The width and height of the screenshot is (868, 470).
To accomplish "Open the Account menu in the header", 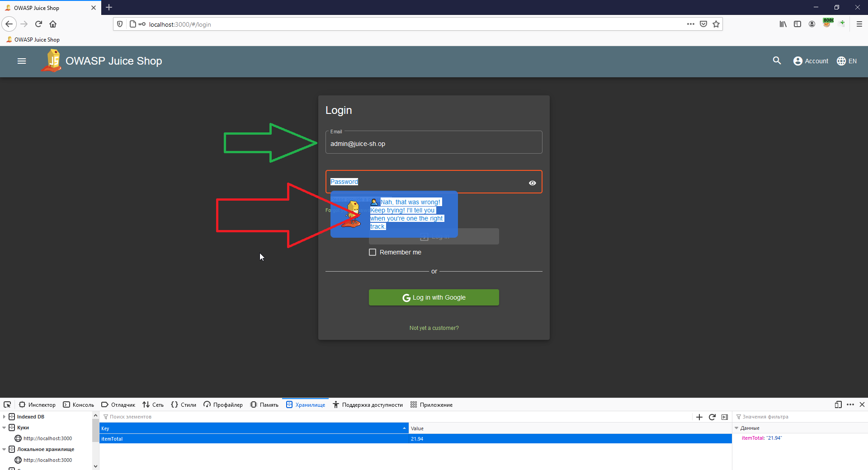I will click(x=810, y=61).
